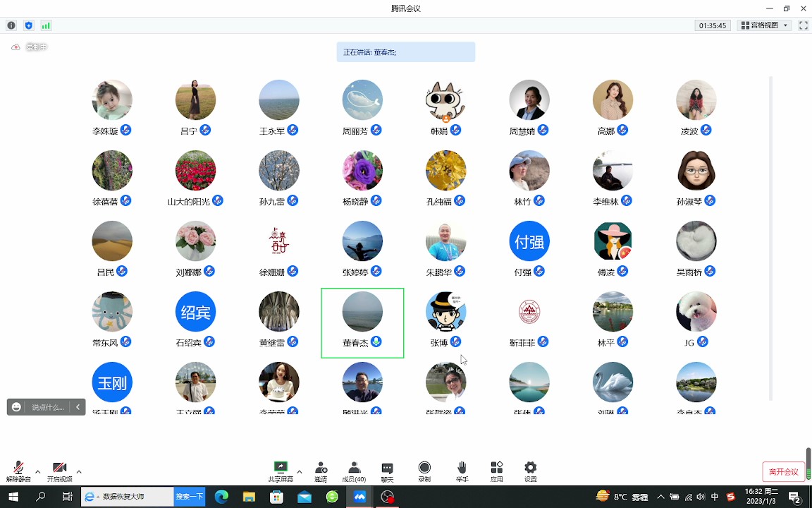Toggle fullscreen mode at top right
812x508 pixels.
[x=803, y=25]
